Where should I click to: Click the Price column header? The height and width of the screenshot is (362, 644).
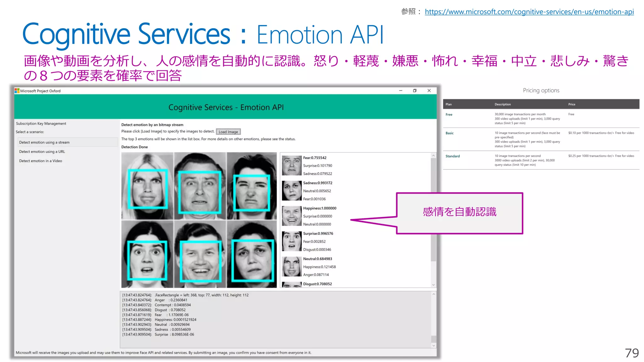pyautogui.click(x=572, y=104)
